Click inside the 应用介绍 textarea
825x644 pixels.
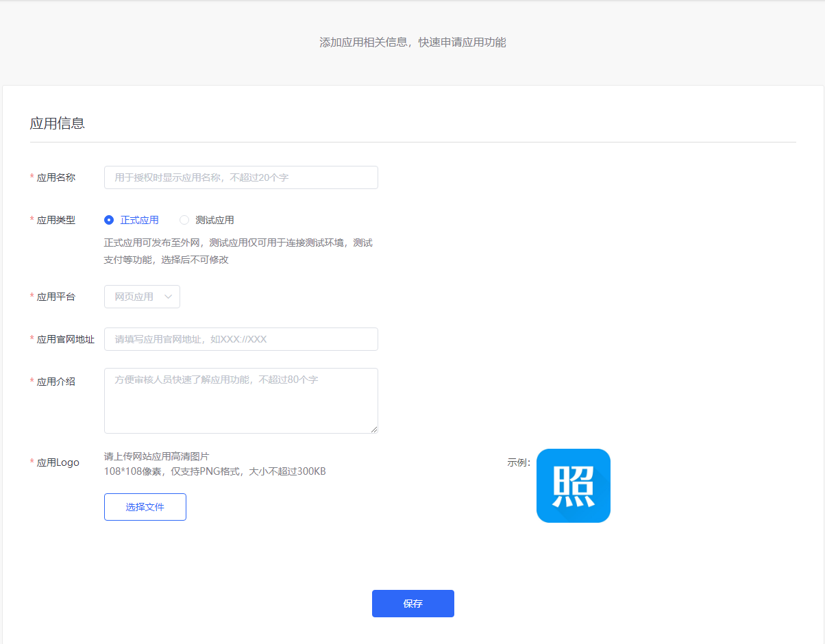[x=241, y=401]
